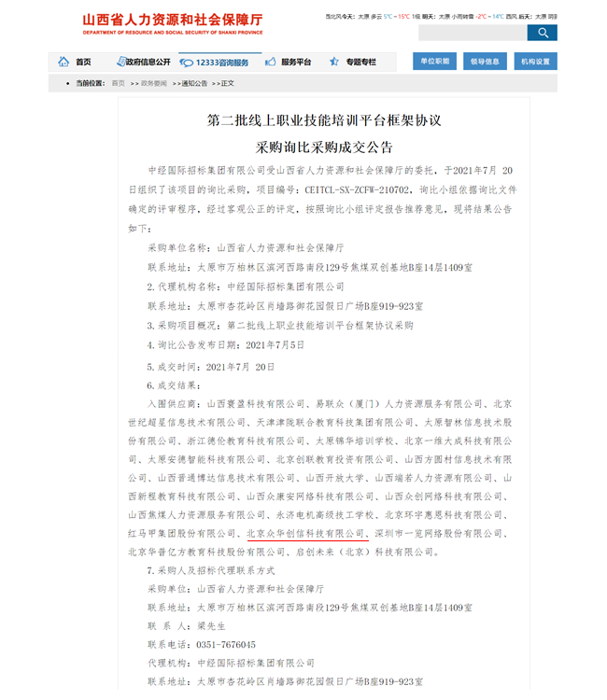Click the magnifier search button
The height and width of the screenshot is (700, 607).
542,33
